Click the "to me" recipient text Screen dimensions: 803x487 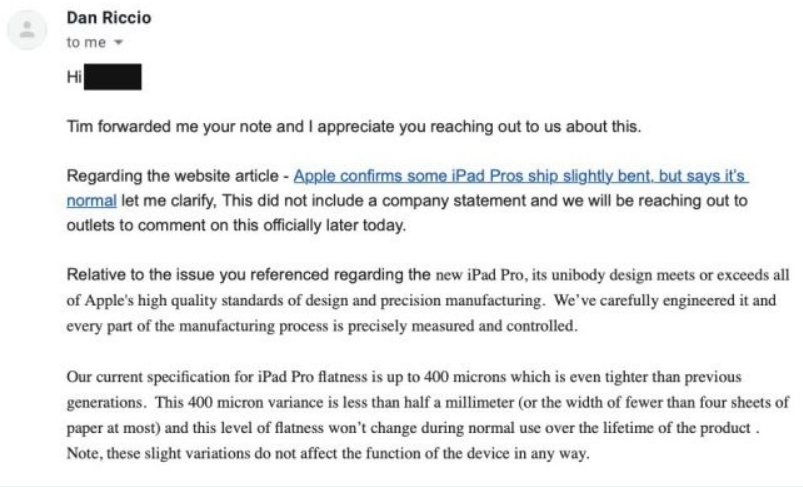[86, 43]
